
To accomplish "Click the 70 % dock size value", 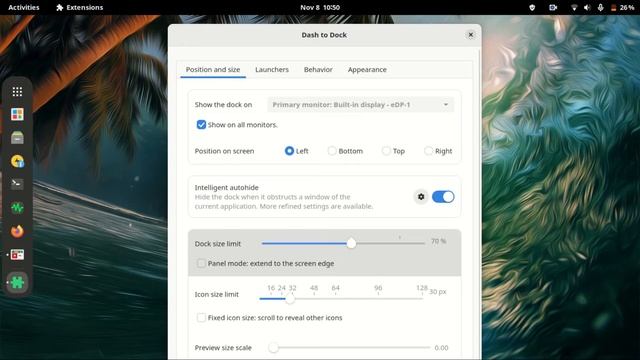I will pyautogui.click(x=438, y=241).
